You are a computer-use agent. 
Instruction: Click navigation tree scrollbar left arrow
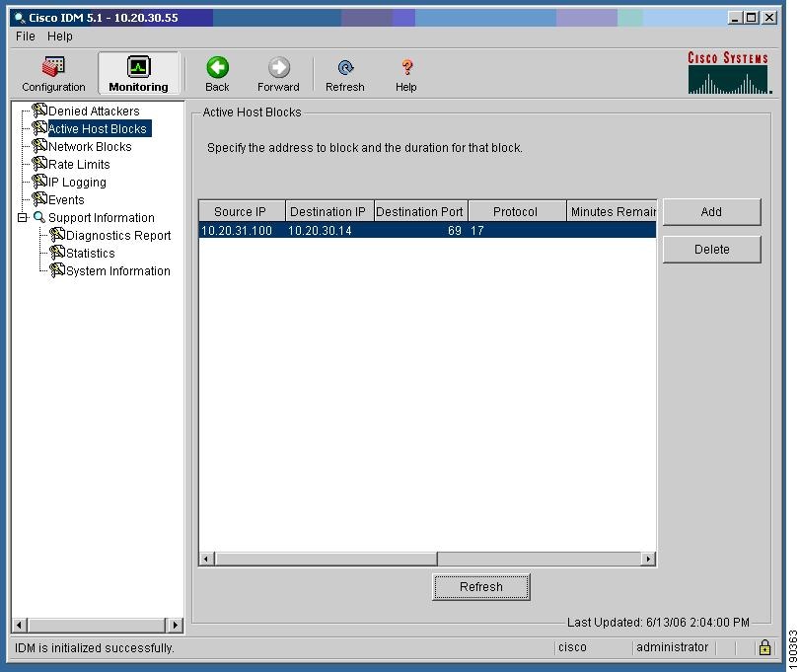point(19,625)
